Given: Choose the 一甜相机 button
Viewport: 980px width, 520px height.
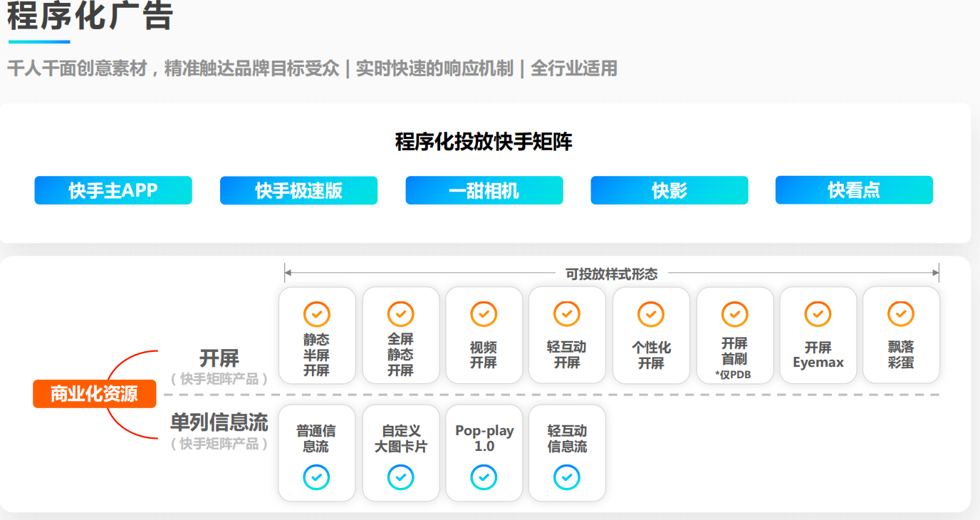Looking at the screenshot, I should coord(484,190).
